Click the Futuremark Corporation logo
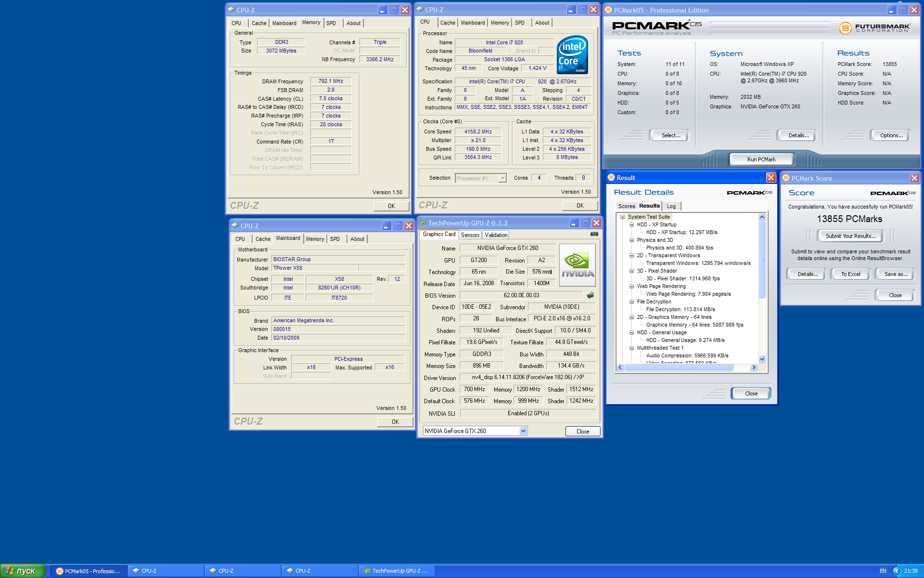The width and height of the screenshot is (924, 578). click(x=874, y=28)
